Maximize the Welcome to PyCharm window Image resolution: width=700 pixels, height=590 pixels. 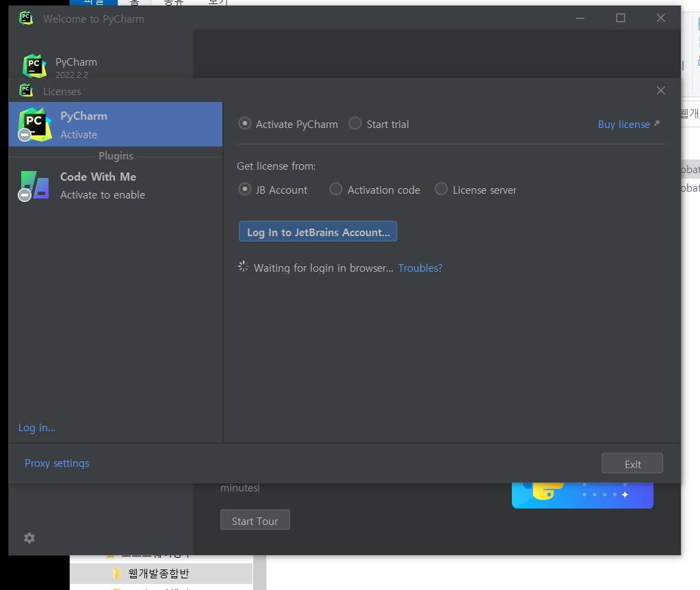621,18
